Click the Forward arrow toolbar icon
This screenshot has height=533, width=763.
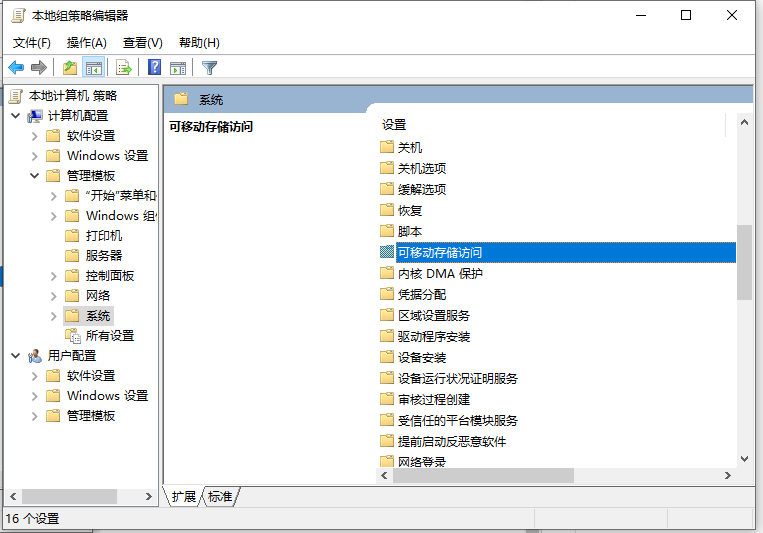tap(39, 67)
